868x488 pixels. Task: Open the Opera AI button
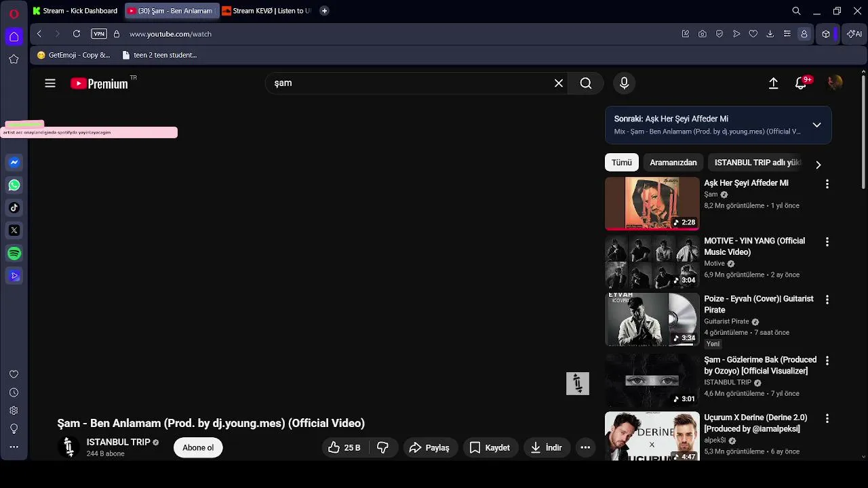coord(854,34)
